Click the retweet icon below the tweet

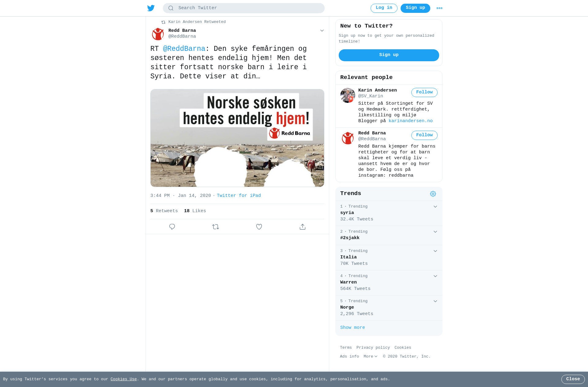pos(216,227)
